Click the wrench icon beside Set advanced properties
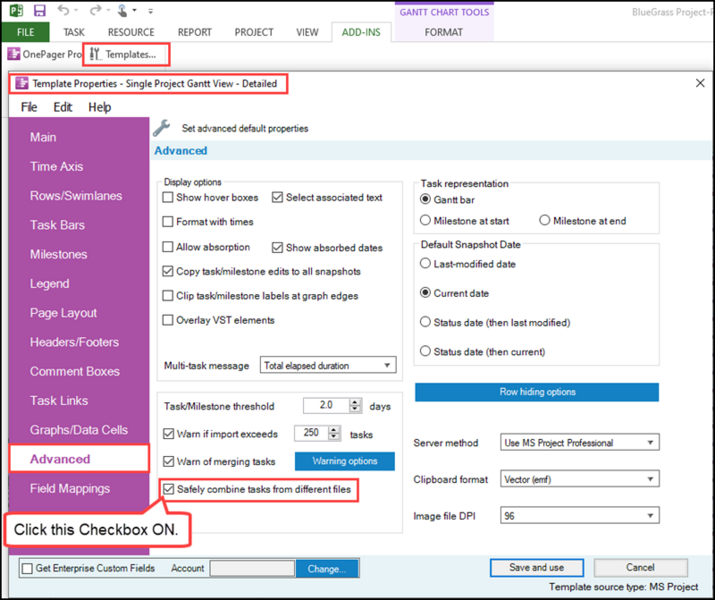The height and width of the screenshot is (600, 715). point(161,128)
